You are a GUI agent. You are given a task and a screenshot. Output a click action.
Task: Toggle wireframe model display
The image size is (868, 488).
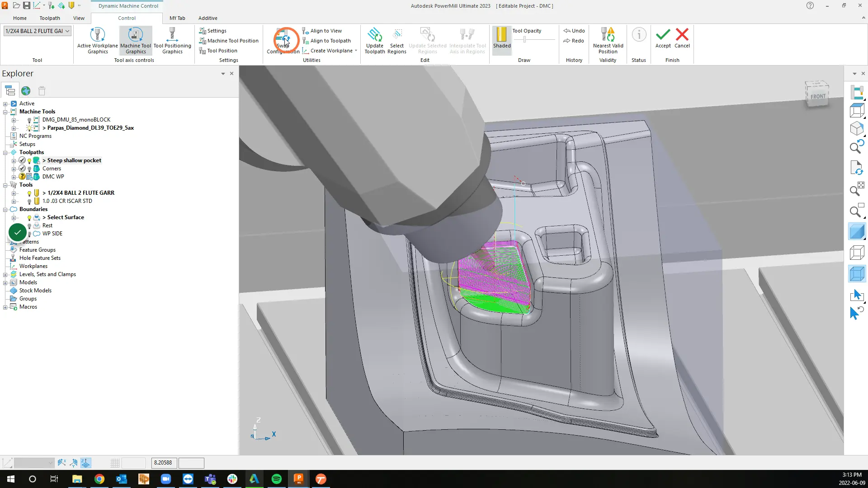pos(857,253)
